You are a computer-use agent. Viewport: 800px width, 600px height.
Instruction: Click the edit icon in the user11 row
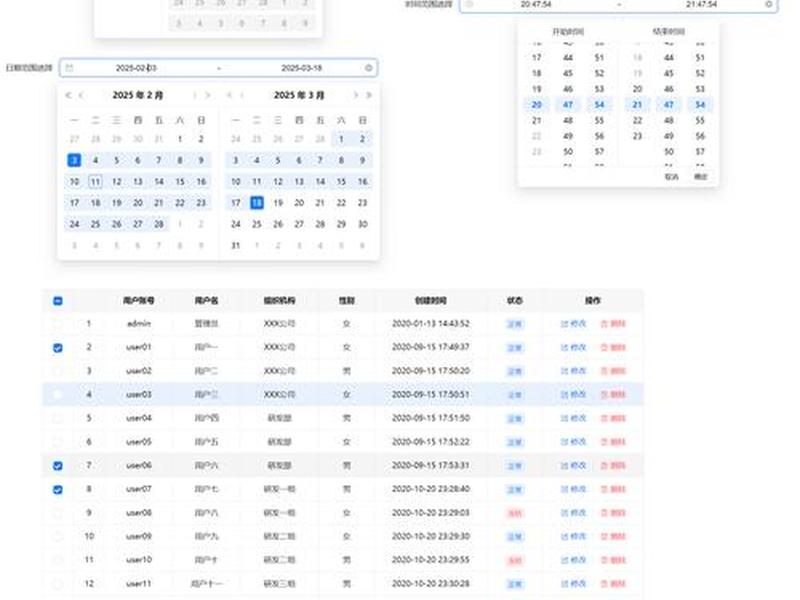tap(564, 584)
